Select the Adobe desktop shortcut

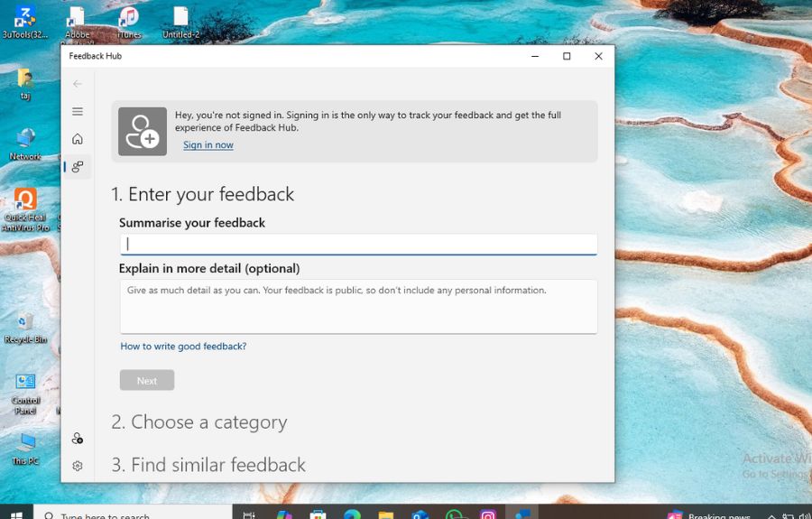pyautogui.click(x=78, y=24)
